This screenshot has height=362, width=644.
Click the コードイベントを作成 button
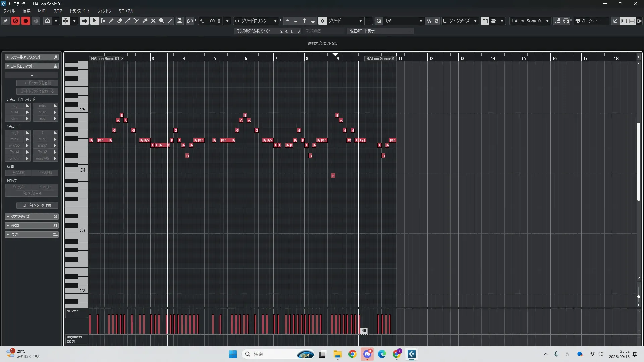(x=37, y=205)
